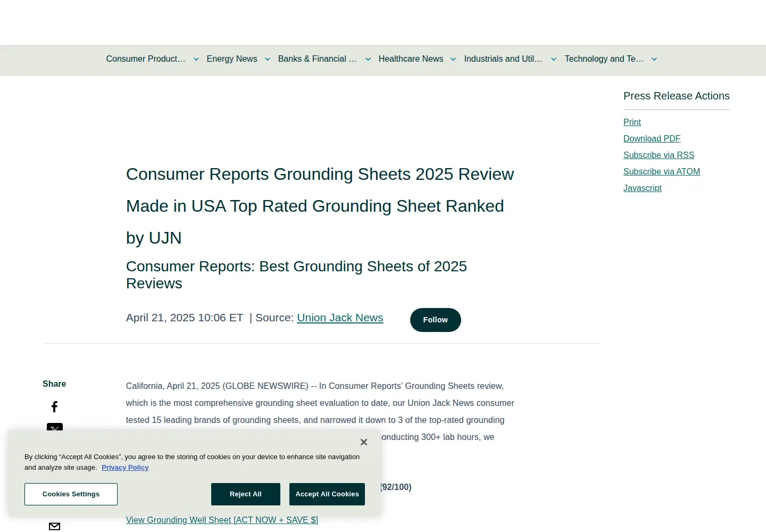766x532 pixels.
Task: Share via email envelope icon
Action: (54, 526)
